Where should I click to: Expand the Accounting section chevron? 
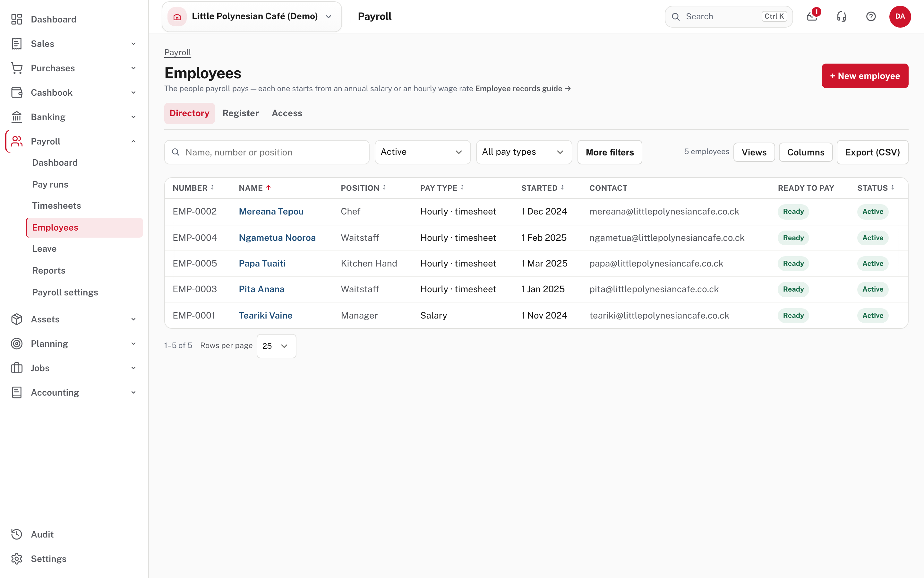(133, 393)
